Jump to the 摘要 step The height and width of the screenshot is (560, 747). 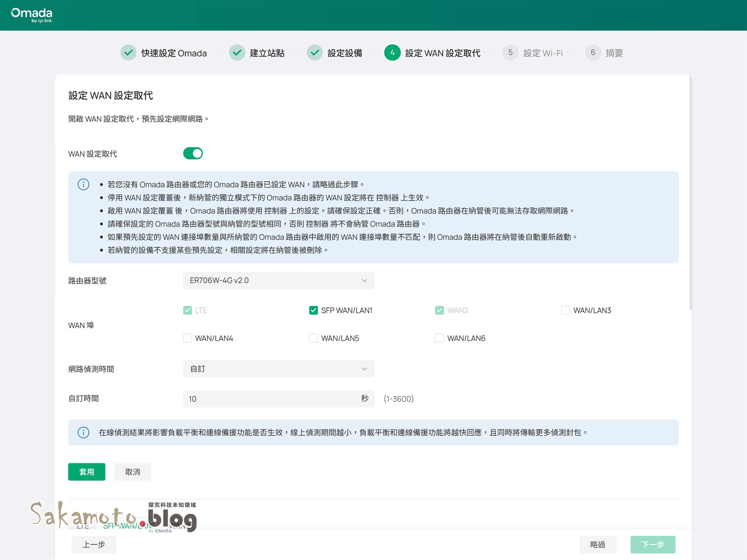tap(614, 53)
